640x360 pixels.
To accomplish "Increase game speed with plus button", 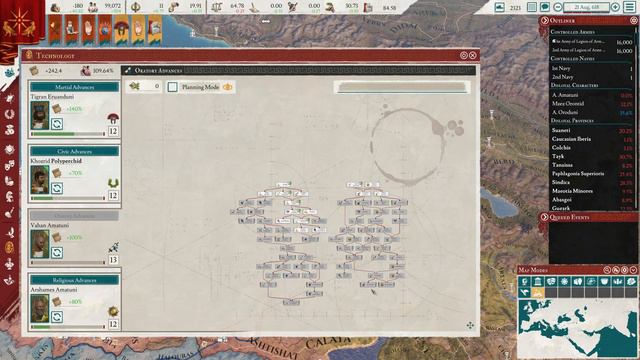I will tap(616, 7).
